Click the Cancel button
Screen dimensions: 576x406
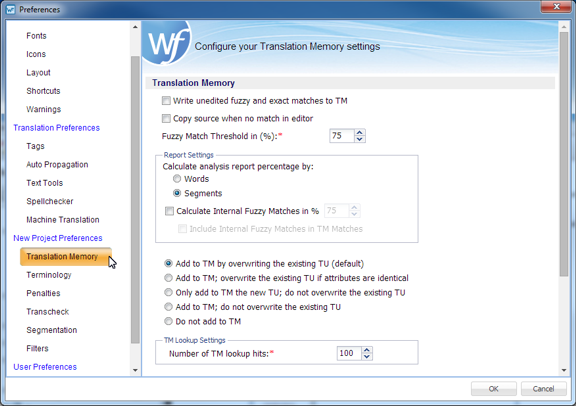(543, 389)
